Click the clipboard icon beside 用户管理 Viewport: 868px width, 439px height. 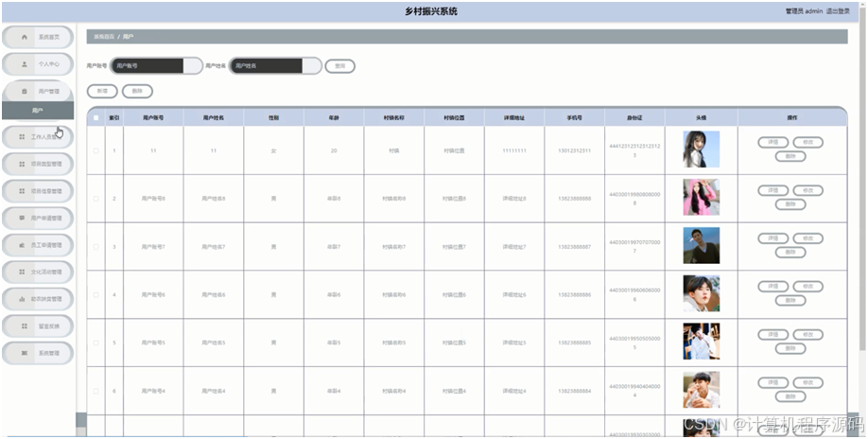24,92
